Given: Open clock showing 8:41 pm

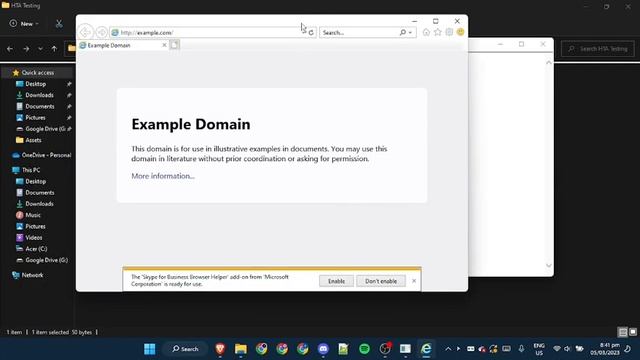Looking at the screenshot, I should click(604, 349).
